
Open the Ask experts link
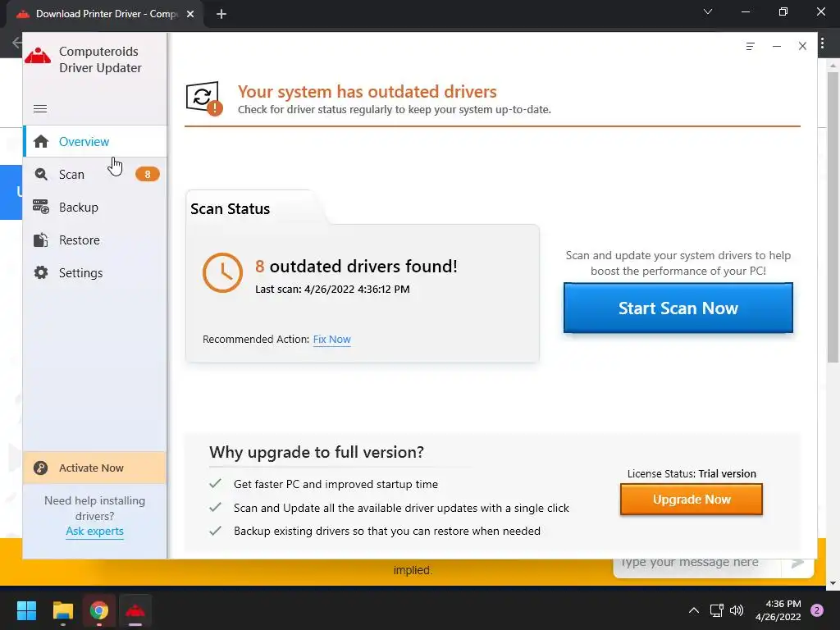pyautogui.click(x=95, y=531)
